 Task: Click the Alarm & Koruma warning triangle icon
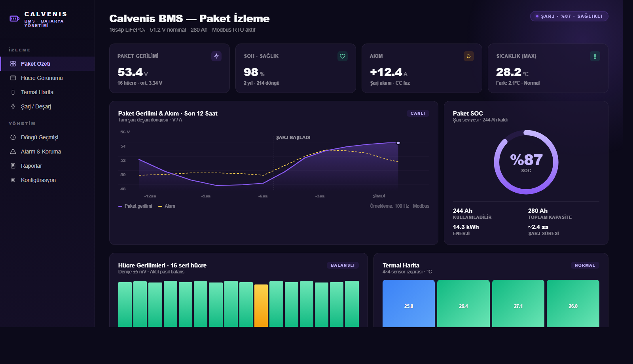[13, 152]
